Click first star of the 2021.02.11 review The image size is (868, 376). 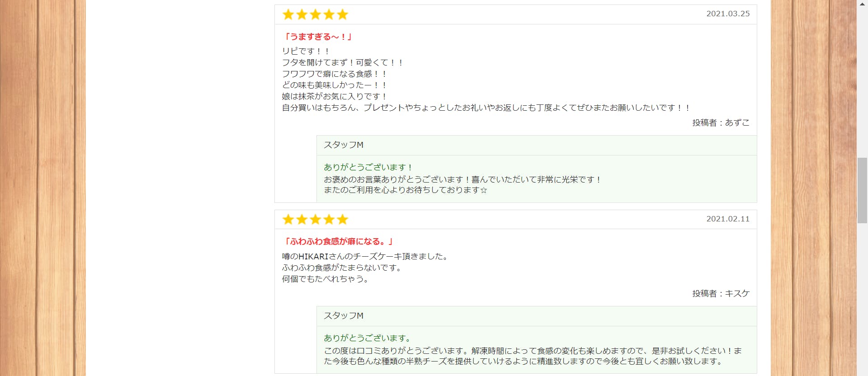[x=288, y=220]
